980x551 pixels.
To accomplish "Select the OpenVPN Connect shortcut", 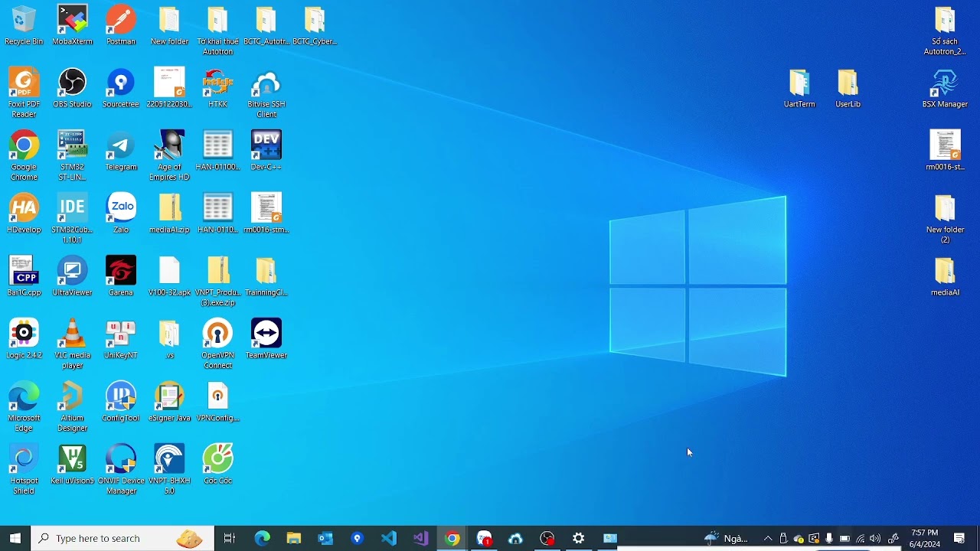I will coord(218,344).
